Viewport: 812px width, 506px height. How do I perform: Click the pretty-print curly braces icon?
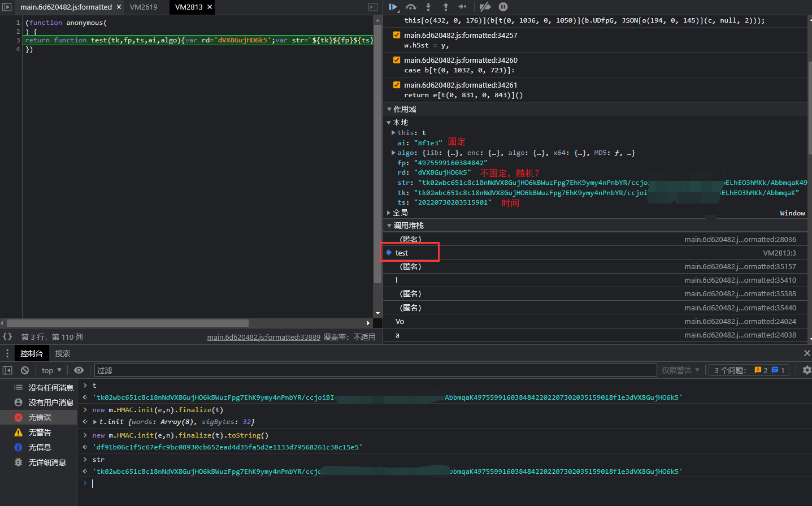click(x=7, y=337)
